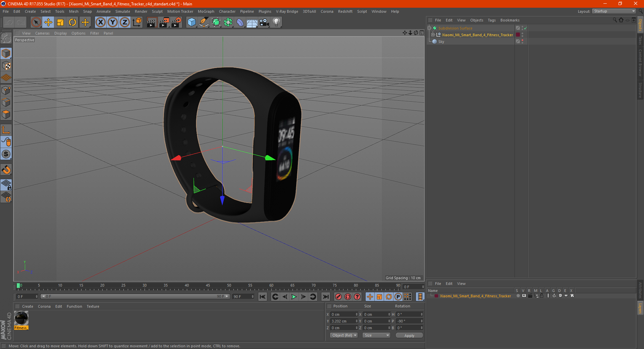Viewport: 644px width, 349px height.
Task: Switch to Texture mode checkered icon
Action: tap(6, 66)
